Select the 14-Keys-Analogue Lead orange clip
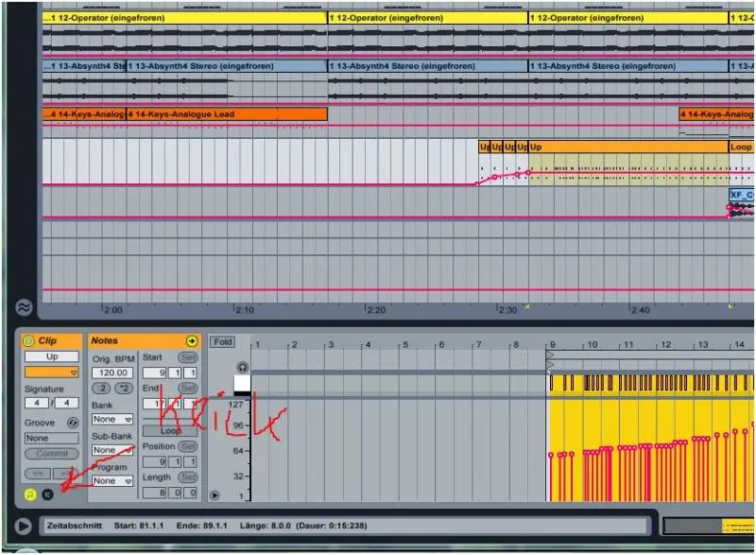756x555 pixels. pos(227,114)
